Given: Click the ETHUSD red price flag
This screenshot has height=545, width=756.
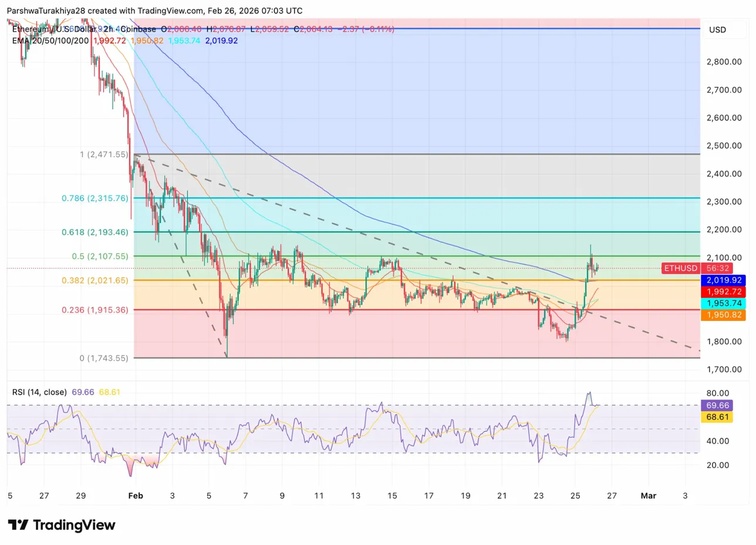Looking at the screenshot, I should (680, 269).
